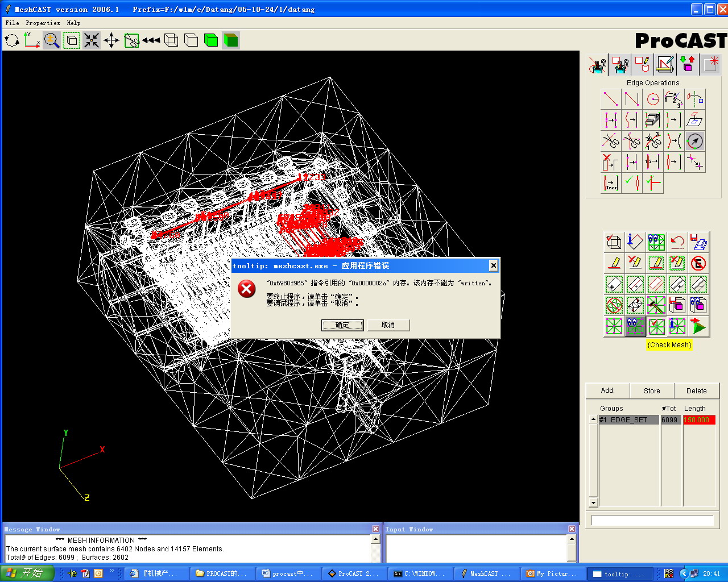Image resolution: width=728 pixels, height=582 pixels.
Task: Click the text field below groups list
Action: pyautogui.click(x=652, y=521)
